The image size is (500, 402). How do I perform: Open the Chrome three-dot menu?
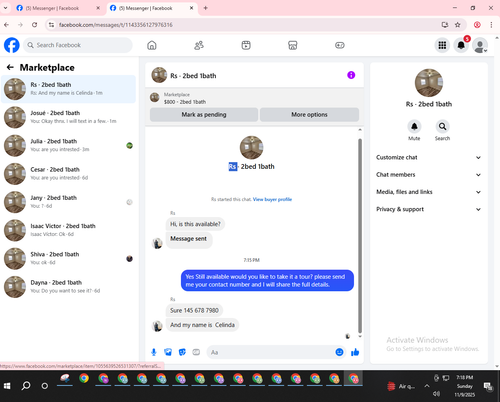point(491,25)
